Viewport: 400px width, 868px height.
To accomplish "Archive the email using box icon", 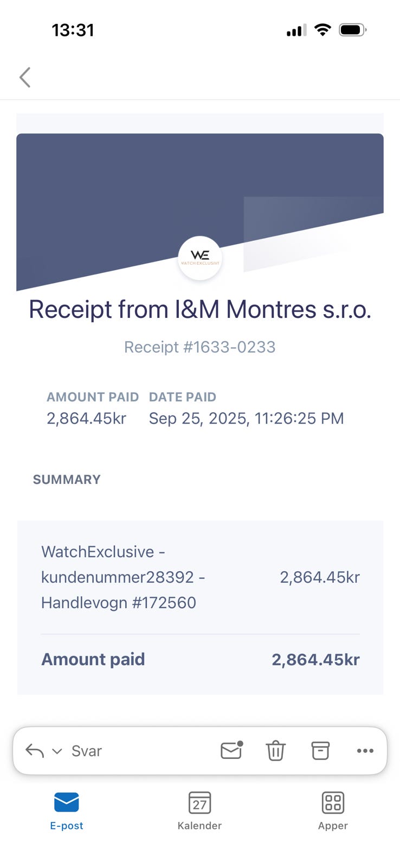I will coord(320,751).
